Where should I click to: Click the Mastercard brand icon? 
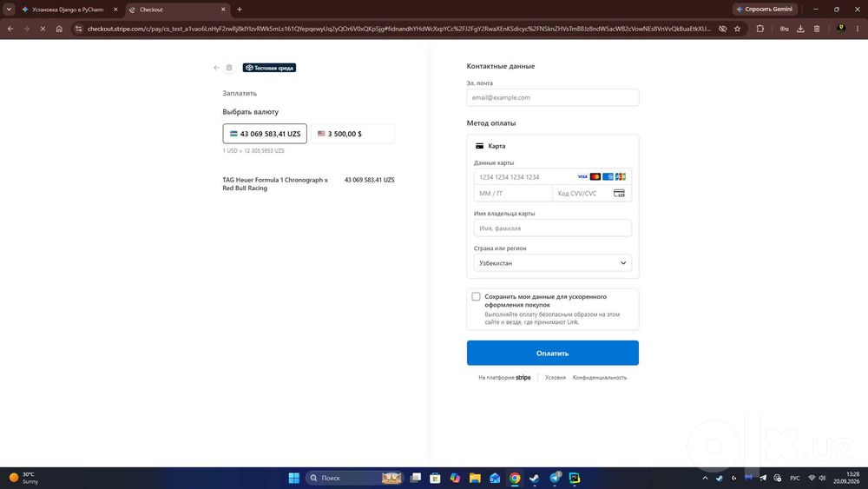595,176
